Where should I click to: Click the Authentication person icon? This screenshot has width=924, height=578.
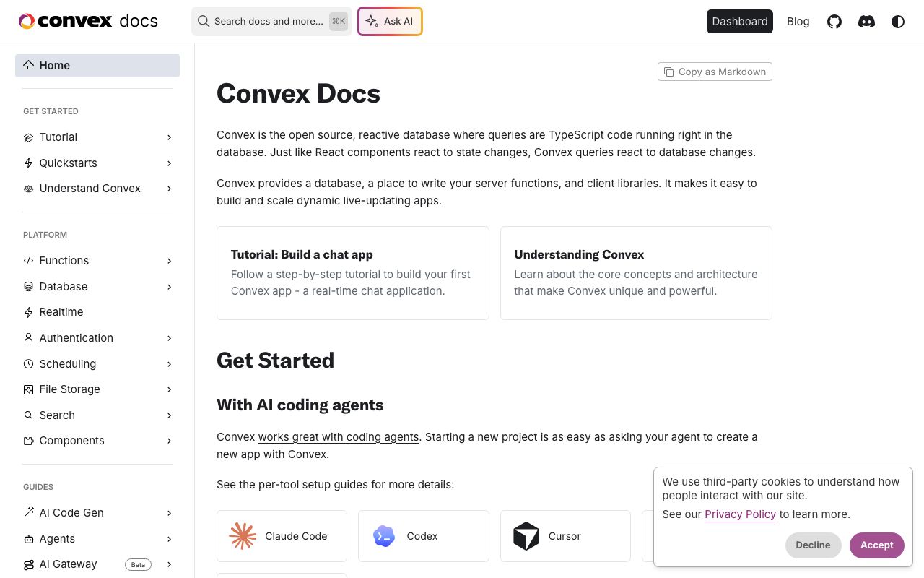pos(29,338)
